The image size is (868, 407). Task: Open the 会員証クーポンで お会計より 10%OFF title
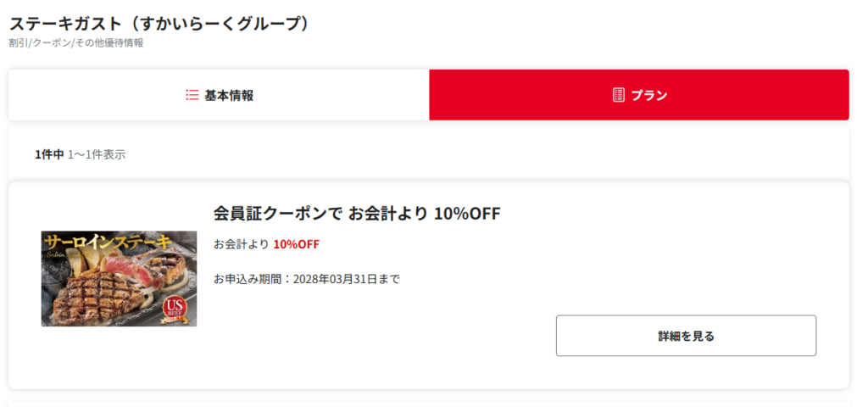[x=357, y=214]
